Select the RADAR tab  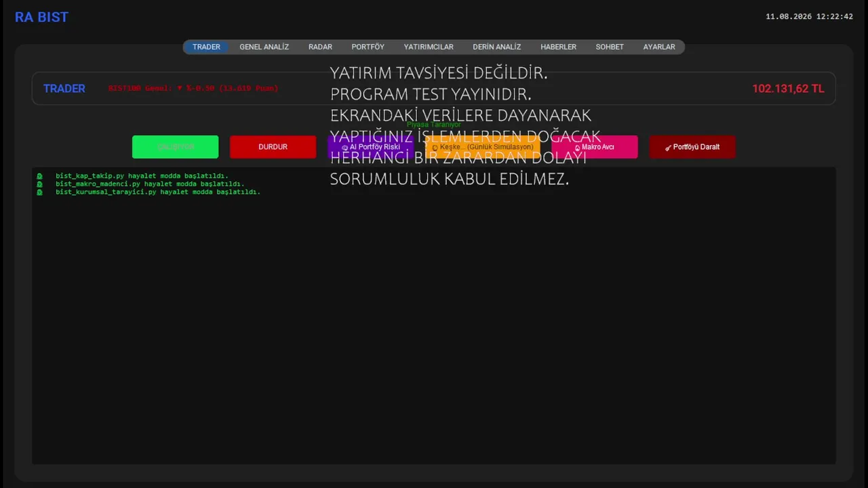click(x=320, y=47)
